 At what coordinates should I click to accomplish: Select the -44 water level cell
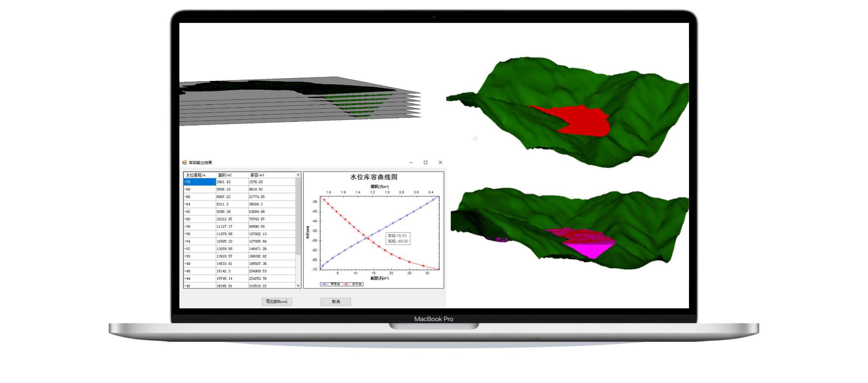200,279
